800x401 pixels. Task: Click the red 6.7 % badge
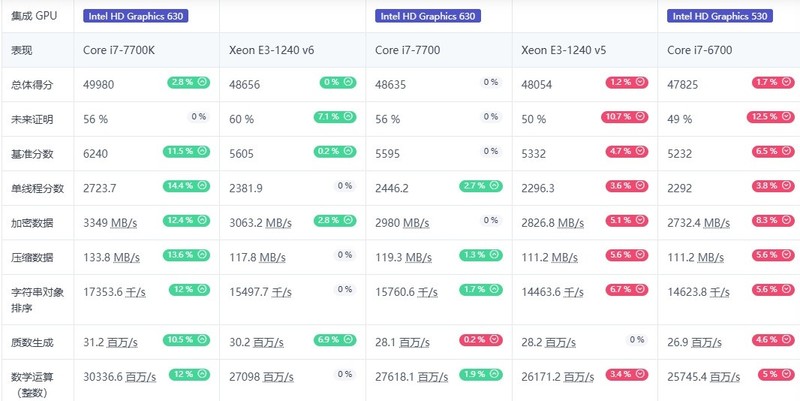[x=627, y=290]
